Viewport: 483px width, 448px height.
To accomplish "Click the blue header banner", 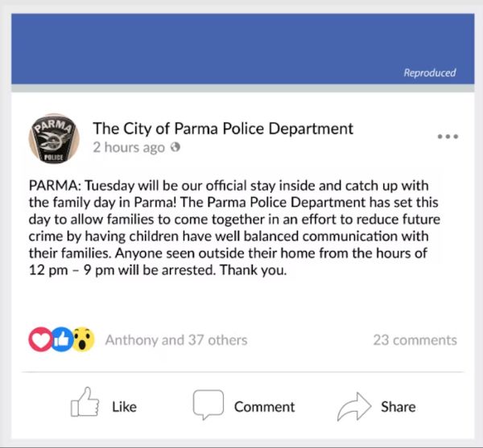I will pyautogui.click(x=243, y=48).
